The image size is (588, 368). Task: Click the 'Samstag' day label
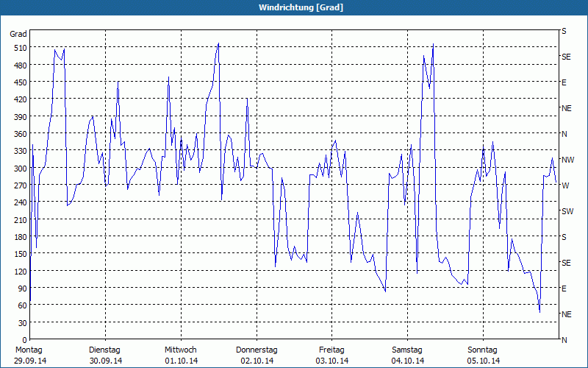coord(407,350)
